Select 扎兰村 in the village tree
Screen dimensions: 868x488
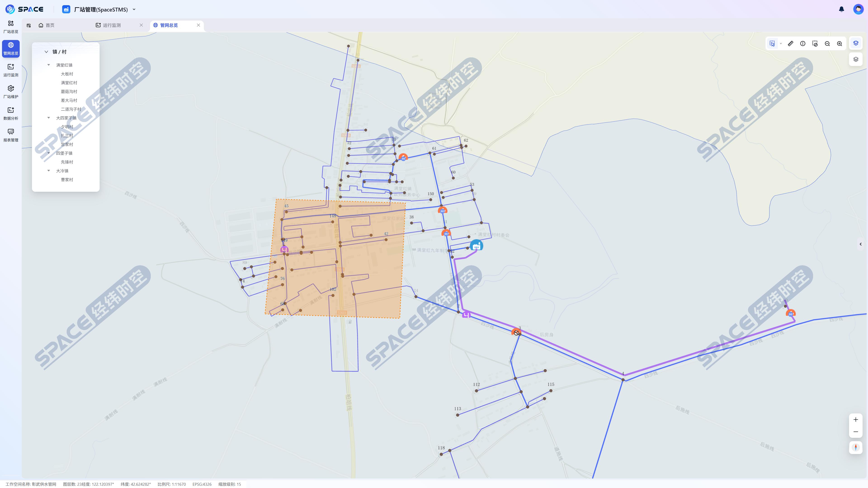tap(67, 135)
